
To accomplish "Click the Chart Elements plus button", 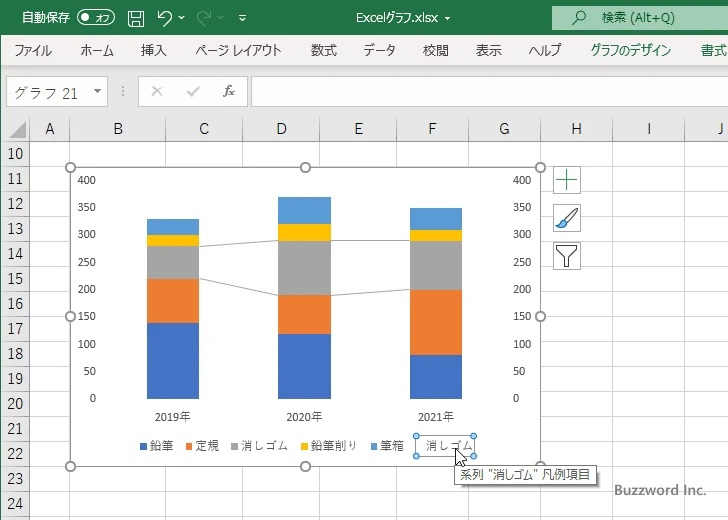I will 567,180.
